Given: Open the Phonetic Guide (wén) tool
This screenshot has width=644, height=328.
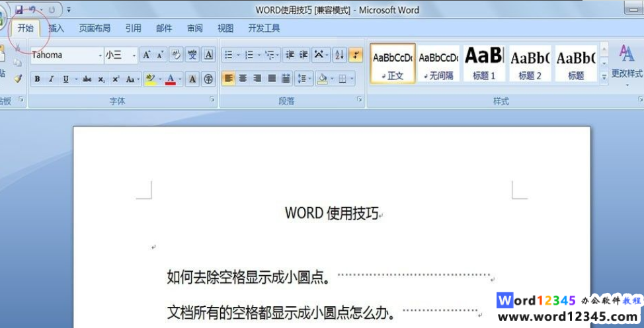Looking at the screenshot, I should (192, 55).
